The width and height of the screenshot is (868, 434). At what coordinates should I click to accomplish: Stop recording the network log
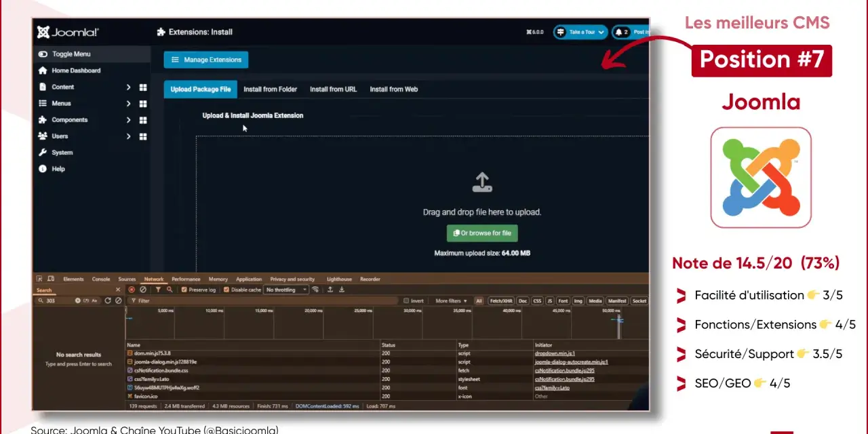pos(132,290)
